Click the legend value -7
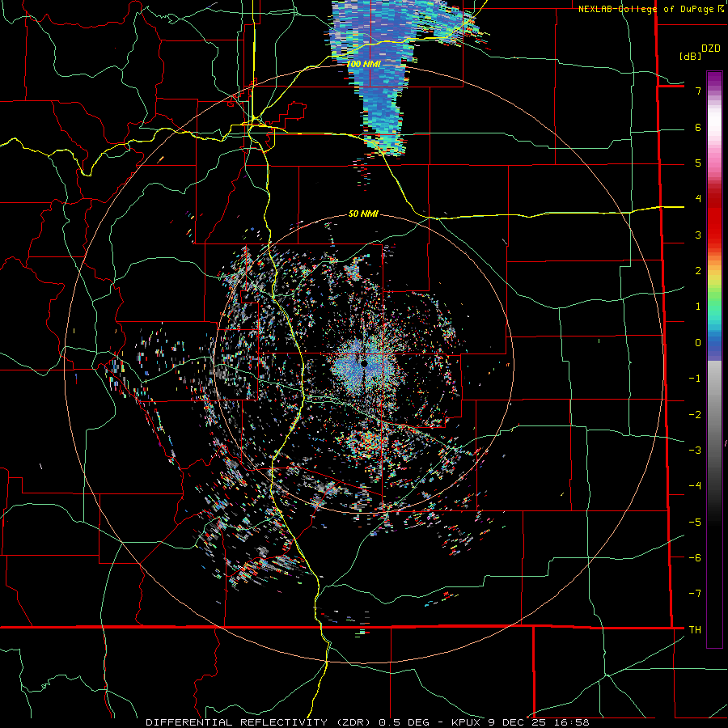This screenshot has width=728, height=728. (695, 594)
